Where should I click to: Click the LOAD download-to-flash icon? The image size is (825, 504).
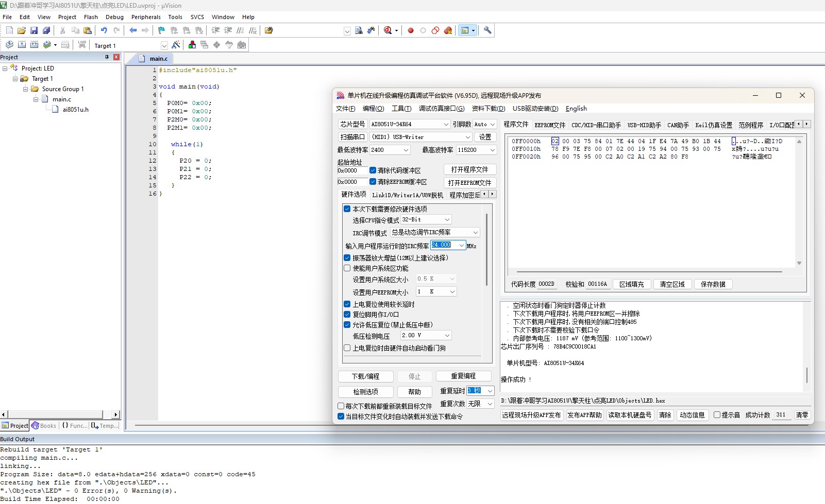82,45
